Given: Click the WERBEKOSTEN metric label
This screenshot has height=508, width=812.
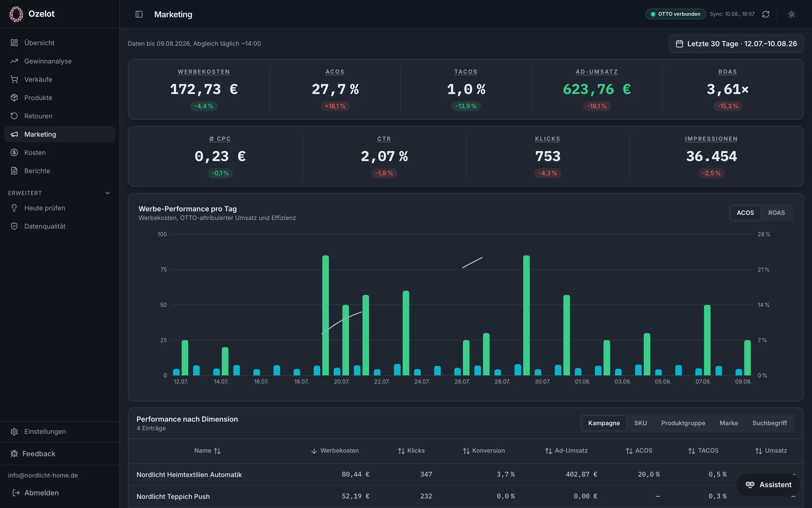Looking at the screenshot, I should coord(204,72).
